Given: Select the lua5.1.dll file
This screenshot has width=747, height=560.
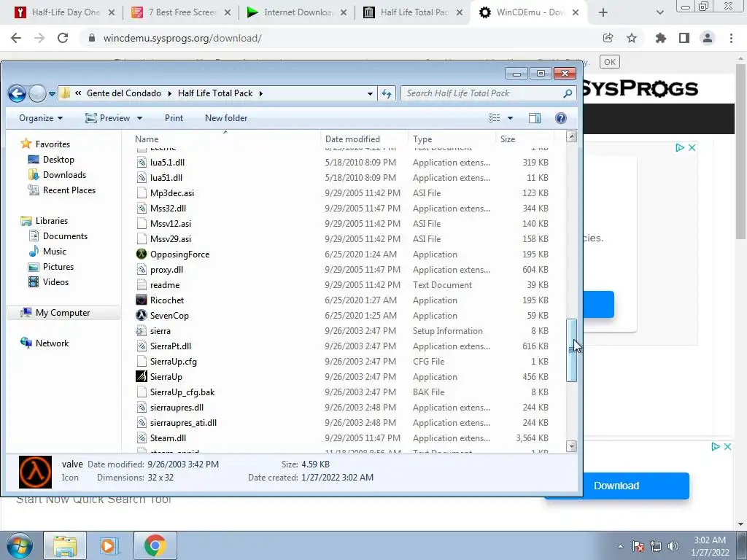Looking at the screenshot, I should (167, 163).
